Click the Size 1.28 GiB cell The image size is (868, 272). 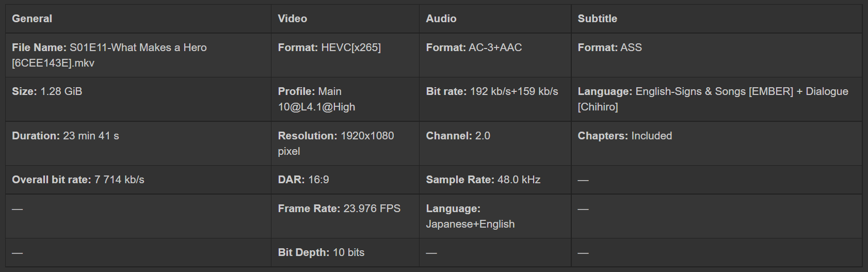point(47,91)
